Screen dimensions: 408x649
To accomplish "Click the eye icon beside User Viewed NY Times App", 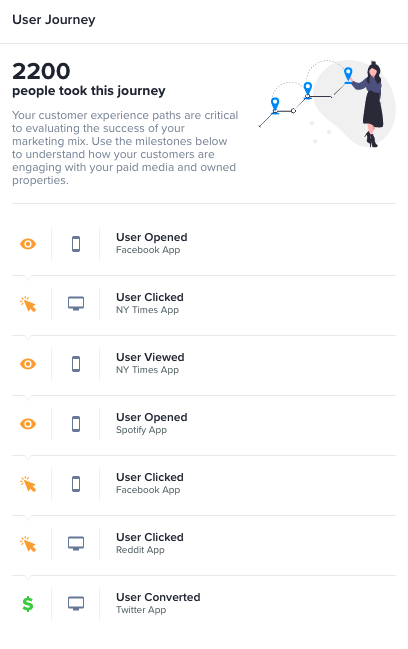I will [28, 364].
